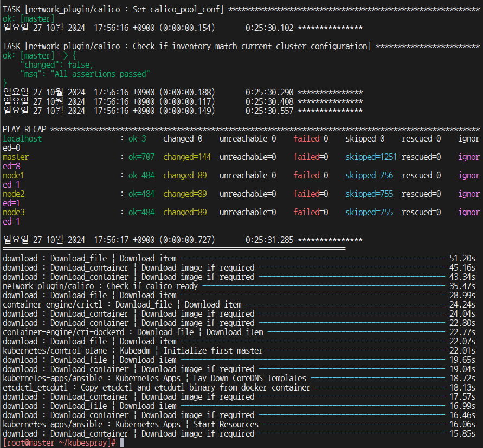This screenshot has height=448, width=483.
Task: Click the 'container-engine/cri-dockerd' download line
Action: pos(133,332)
